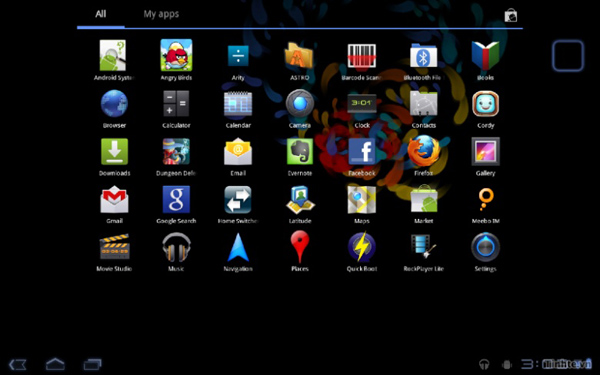Tap the Home navigation button
Screen dimensions: 600x375
point(55,364)
